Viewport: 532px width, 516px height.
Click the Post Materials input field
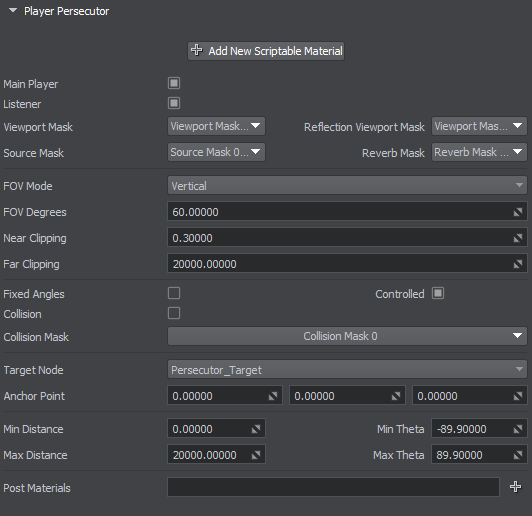[x=334, y=487]
